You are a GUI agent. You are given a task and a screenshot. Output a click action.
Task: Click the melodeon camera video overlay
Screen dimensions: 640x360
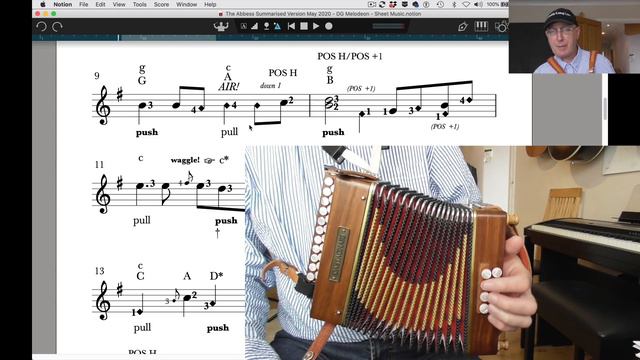442,253
